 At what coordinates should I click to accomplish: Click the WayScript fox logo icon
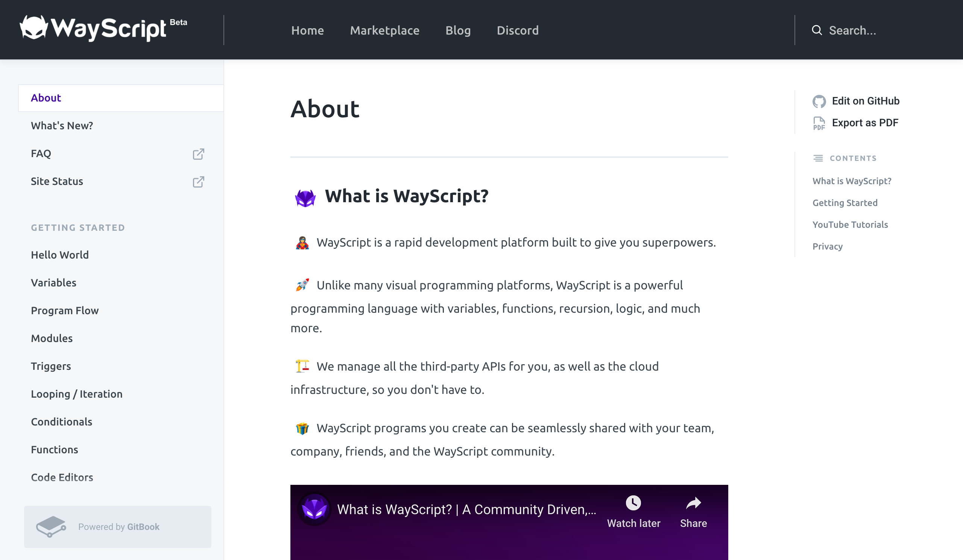(x=33, y=27)
